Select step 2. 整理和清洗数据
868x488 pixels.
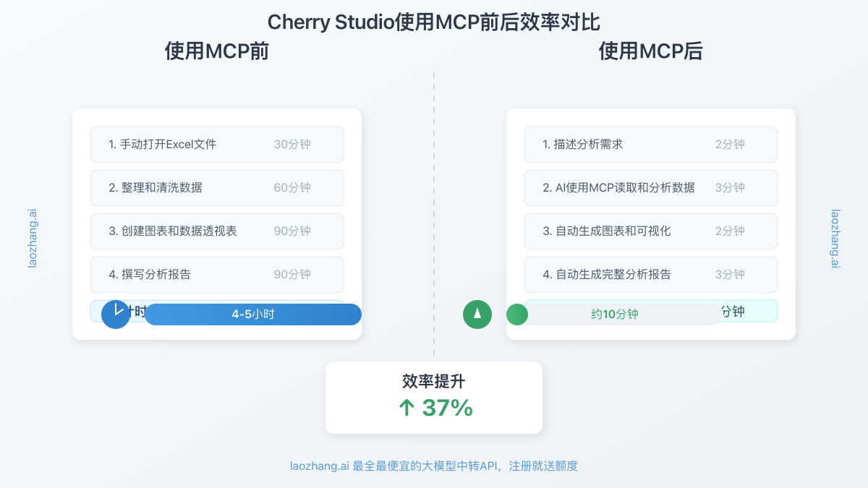tap(217, 188)
